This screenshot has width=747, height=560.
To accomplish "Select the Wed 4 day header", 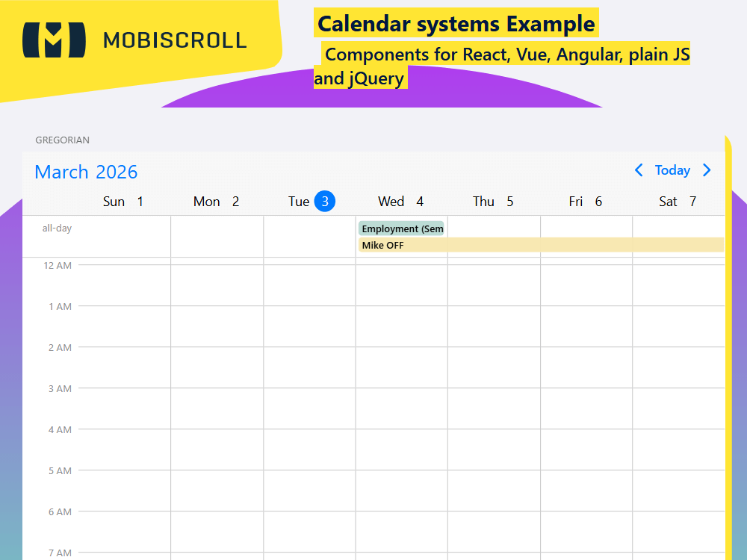I will tap(401, 201).
